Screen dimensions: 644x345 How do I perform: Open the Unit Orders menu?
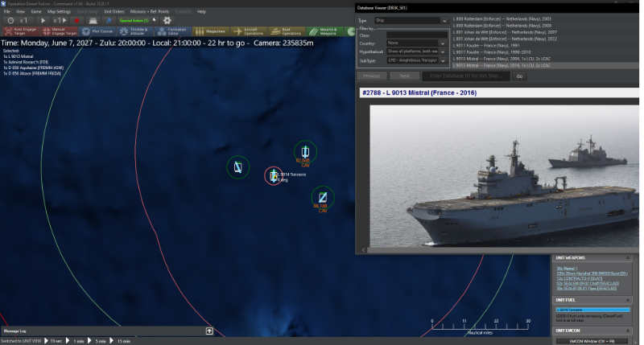click(114, 11)
